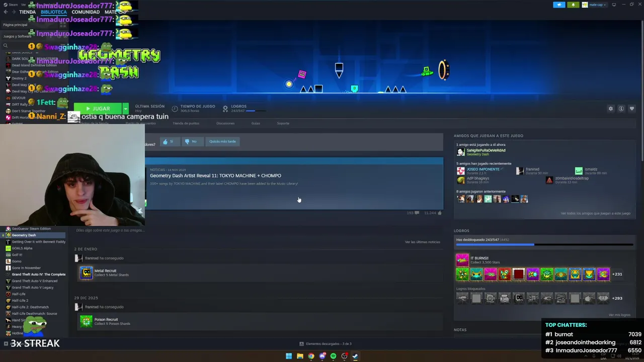Open franinxd avatar in friends panel
The height and width of the screenshot is (362, 644).
pyautogui.click(x=520, y=171)
